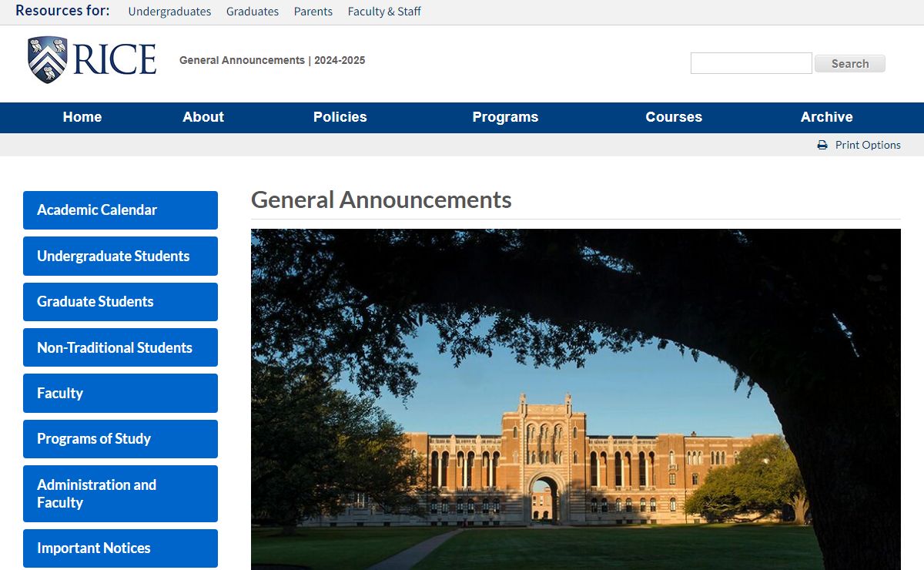Screen dimensions: 924x570
Task: Open Graduates resources link
Action: click(253, 12)
